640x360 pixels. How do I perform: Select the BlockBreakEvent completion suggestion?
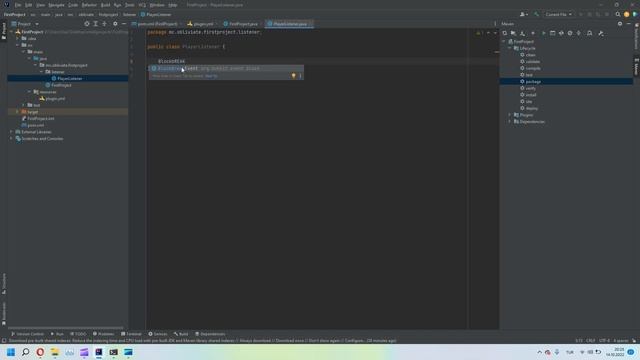(226, 68)
